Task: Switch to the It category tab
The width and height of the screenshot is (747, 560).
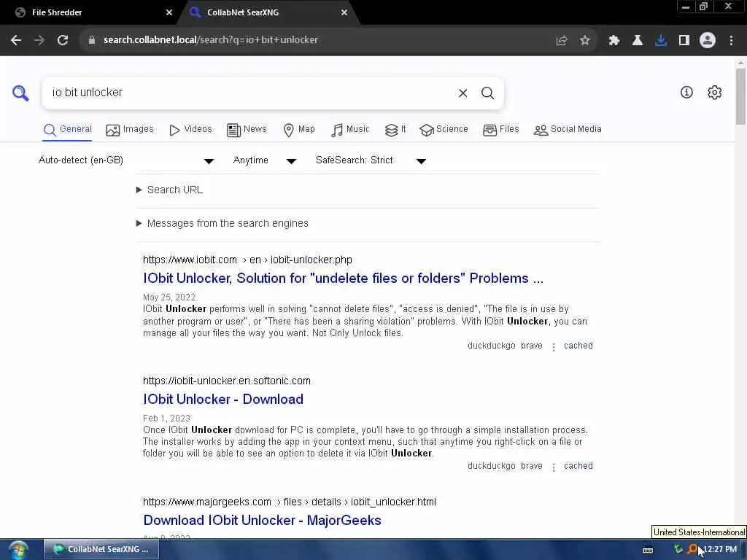Action: point(395,130)
